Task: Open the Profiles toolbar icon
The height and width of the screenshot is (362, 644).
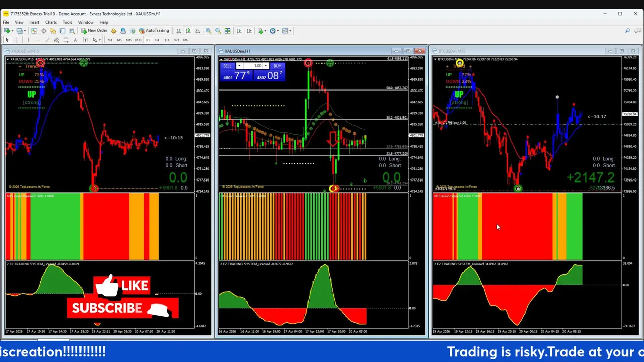Action: 19,31
